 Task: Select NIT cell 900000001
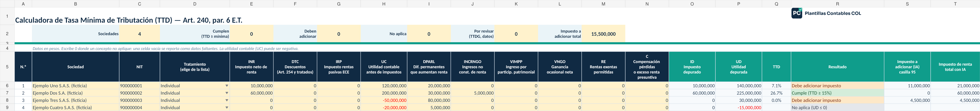coord(140,86)
